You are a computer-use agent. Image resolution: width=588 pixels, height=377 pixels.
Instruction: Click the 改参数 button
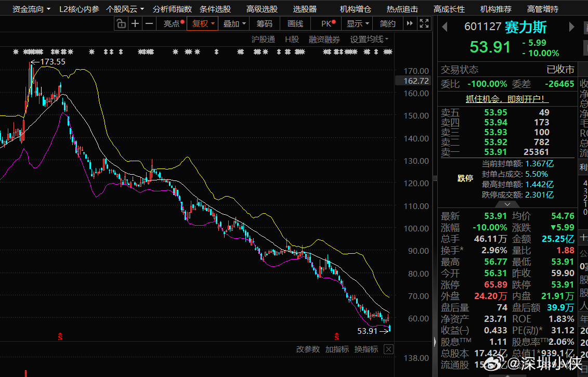308,349
